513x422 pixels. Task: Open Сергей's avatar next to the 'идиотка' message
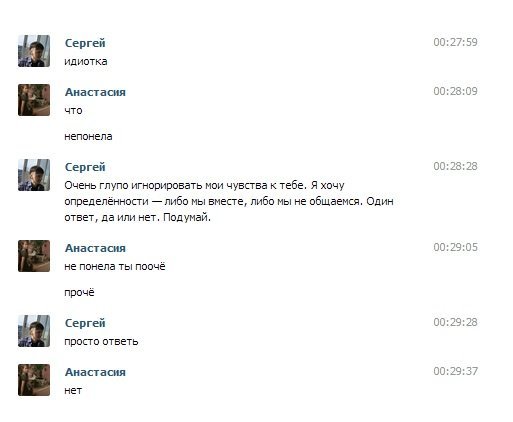(x=34, y=51)
